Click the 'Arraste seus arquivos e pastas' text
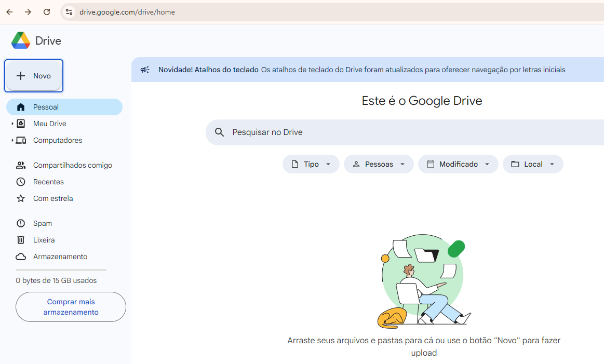The width and height of the screenshot is (604, 364). coord(424,346)
